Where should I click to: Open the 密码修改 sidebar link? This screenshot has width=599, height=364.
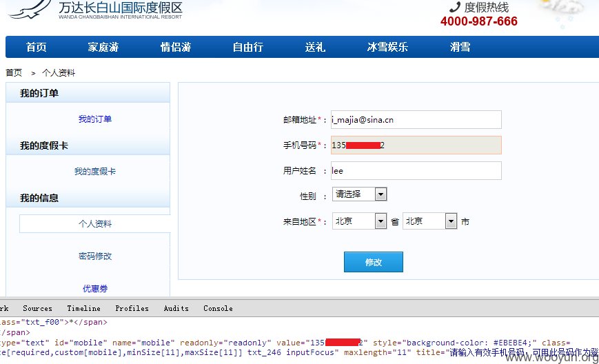[x=95, y=256]
